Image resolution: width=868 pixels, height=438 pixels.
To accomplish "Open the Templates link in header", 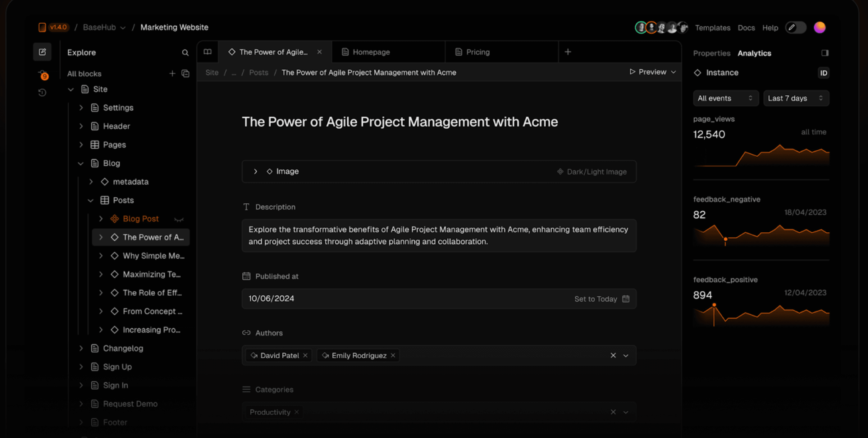I will (x=712, y=28).
